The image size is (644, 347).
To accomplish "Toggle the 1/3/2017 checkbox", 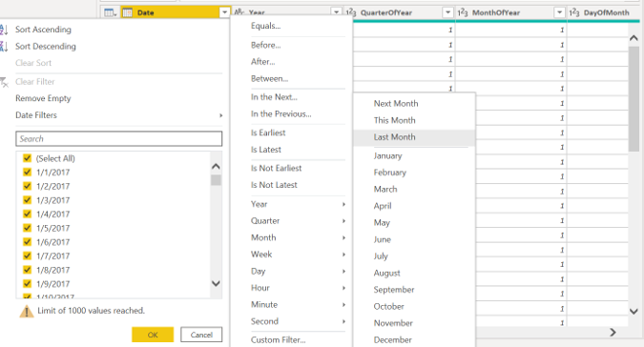I will [27, 200].
